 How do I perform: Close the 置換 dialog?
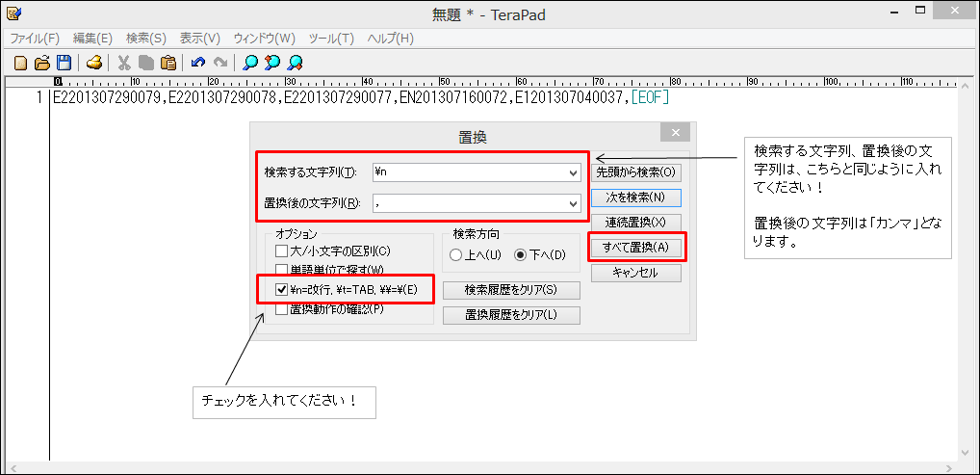pos(675,132)
